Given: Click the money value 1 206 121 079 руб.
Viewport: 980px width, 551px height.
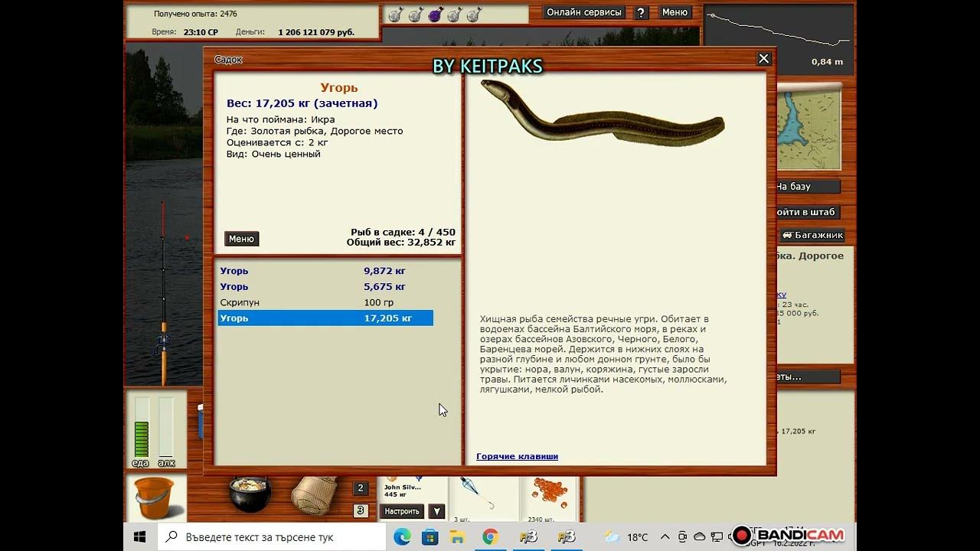Looking at the screenshot, I should (x=316, y=32).
